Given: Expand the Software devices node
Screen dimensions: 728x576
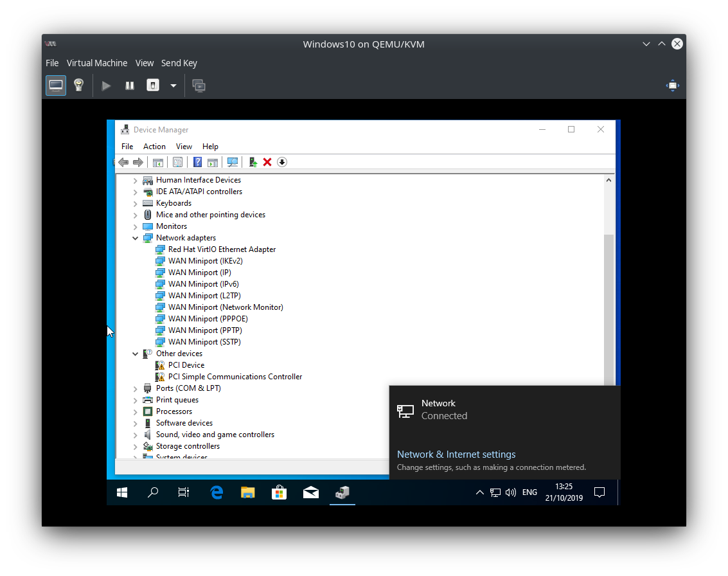Looking at the screenshot, I should (x=135, y=424).
